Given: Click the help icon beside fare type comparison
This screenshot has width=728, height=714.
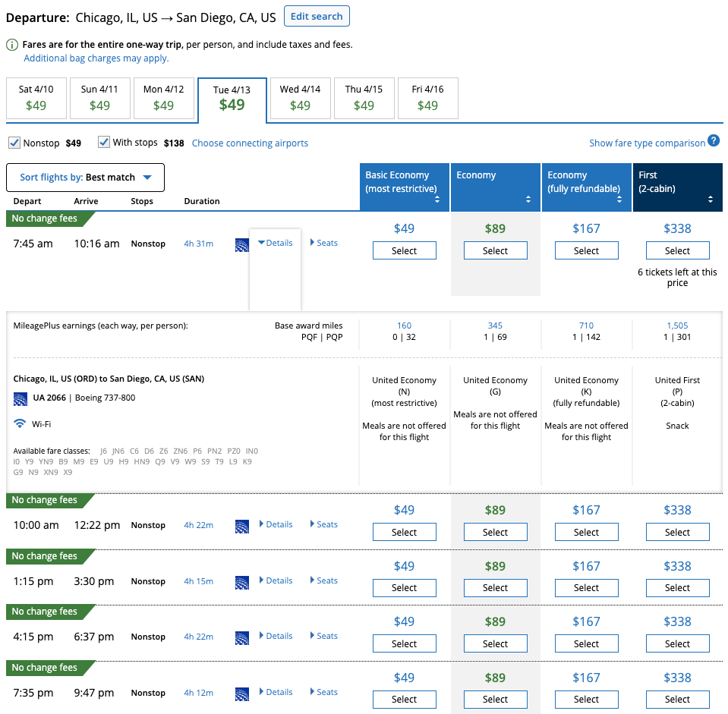Looking at the screenshot, I should (x=714, y=141).
